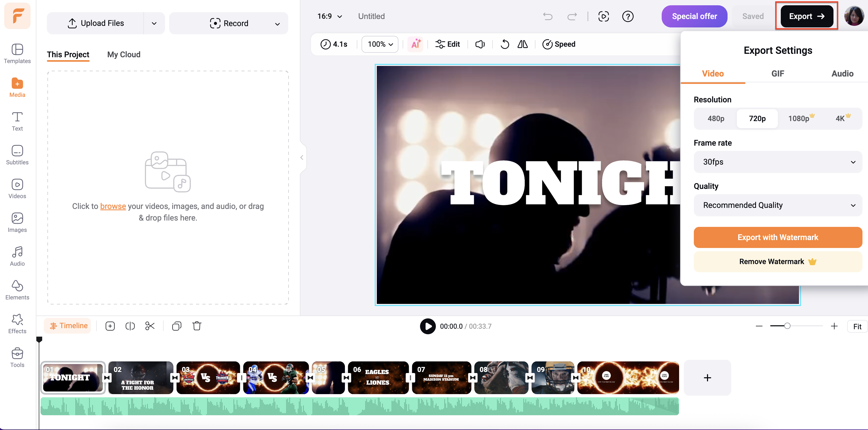Click the browse files link
868x430 pixels.
[x=113, y=206]
